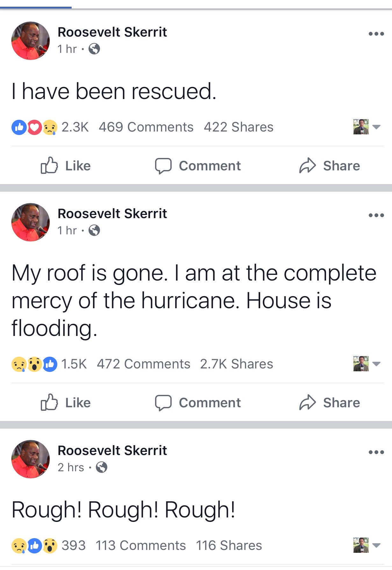Click globe privacy icon on rescued post
The height and width of the screenshot is (570, 392).
point(94,49)
